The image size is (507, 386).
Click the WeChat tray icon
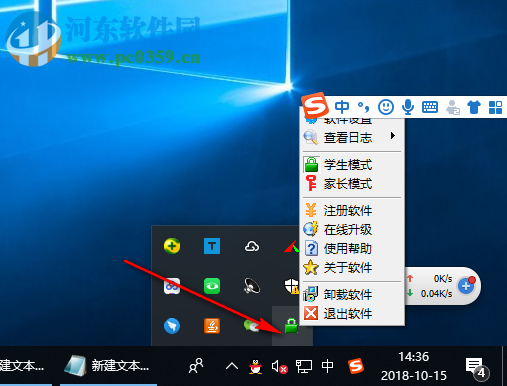252,326
